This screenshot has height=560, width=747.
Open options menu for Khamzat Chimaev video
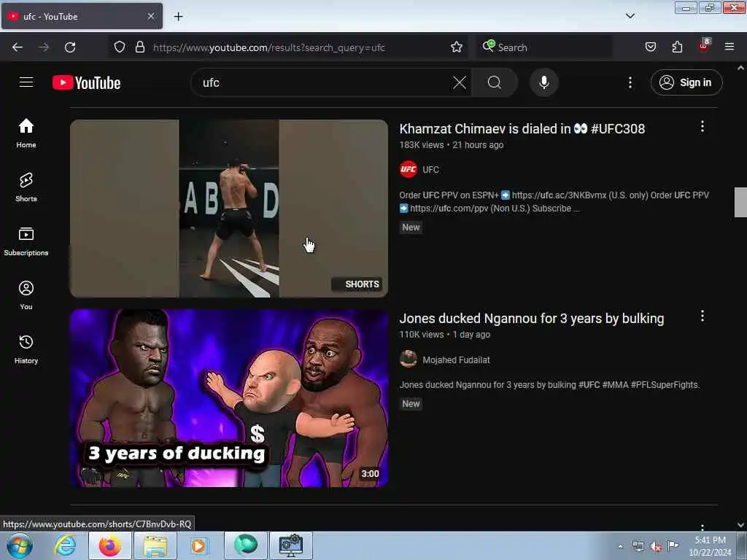[702, 126]
